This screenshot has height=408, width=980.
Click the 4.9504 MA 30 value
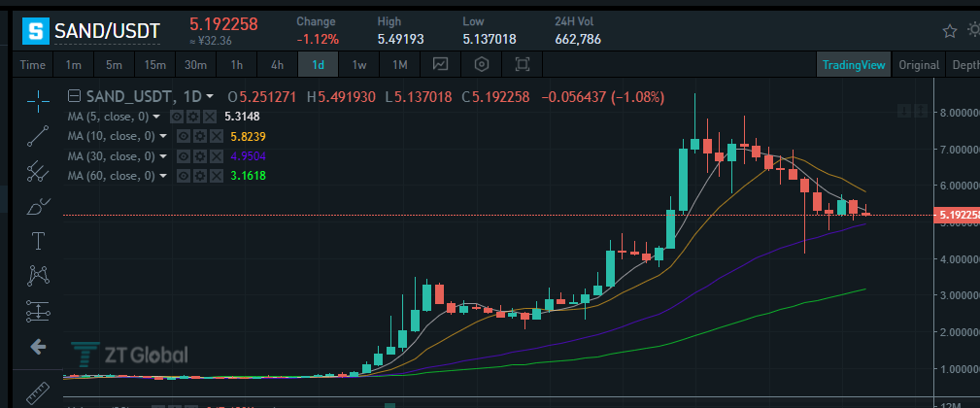(x=249, y=156)
